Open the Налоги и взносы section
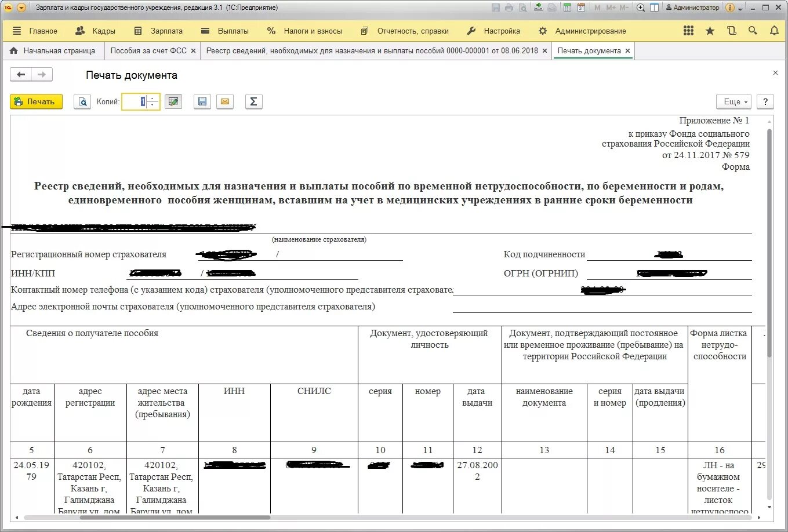The width and height of the screenshot is (788, 532). click(304, 31)
